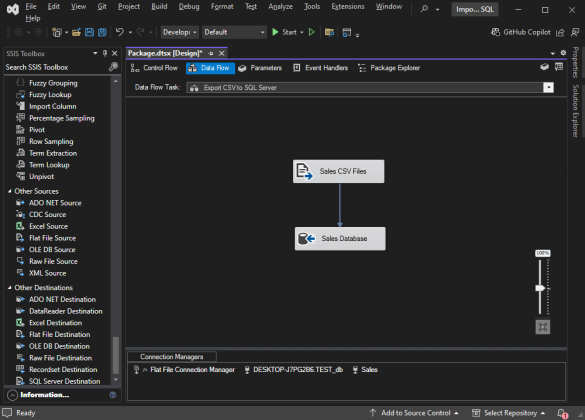Click the Start Without Debugging outline arrow
This screenshot has width=585, height=420.
pyautogui.click(x=312, y=32)
